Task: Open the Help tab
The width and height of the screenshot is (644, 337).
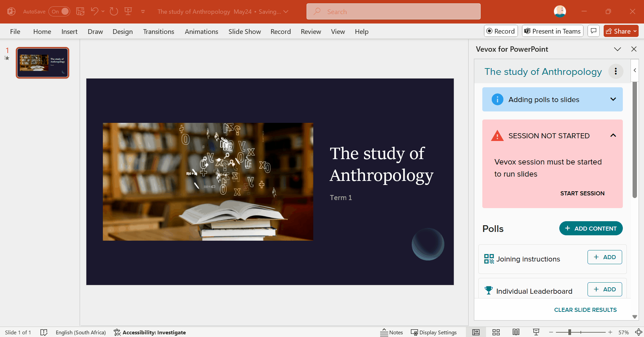Action: 362,32
